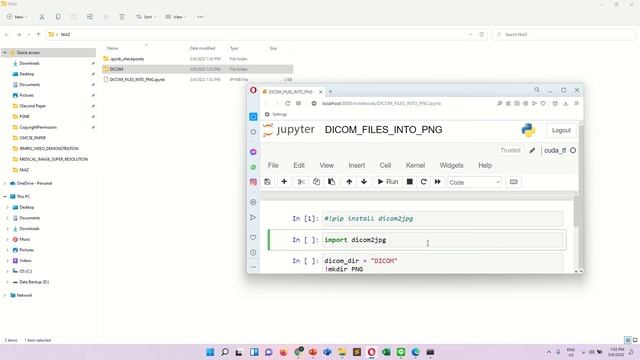Screen dimensions: 640x360
Task: Restart kernel and run all cells
Action: tap(438, 182)
